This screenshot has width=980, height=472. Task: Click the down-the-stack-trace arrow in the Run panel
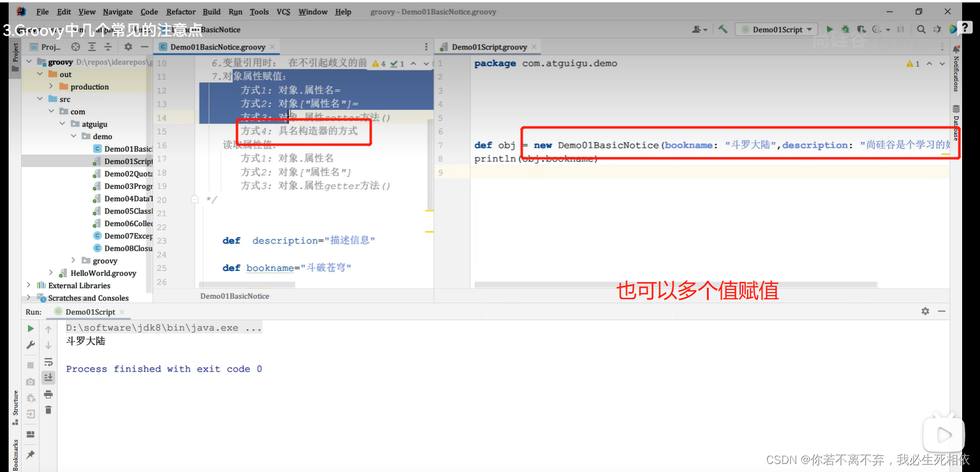(48, 346)
